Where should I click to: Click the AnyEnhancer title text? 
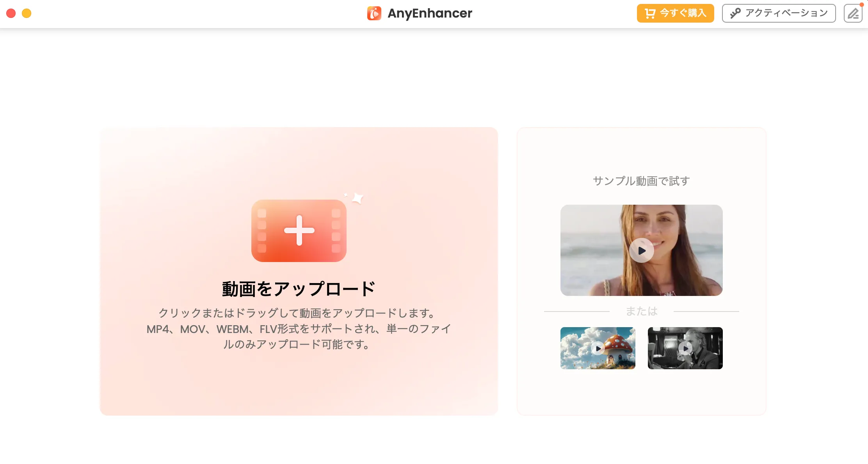coord(430,13)
